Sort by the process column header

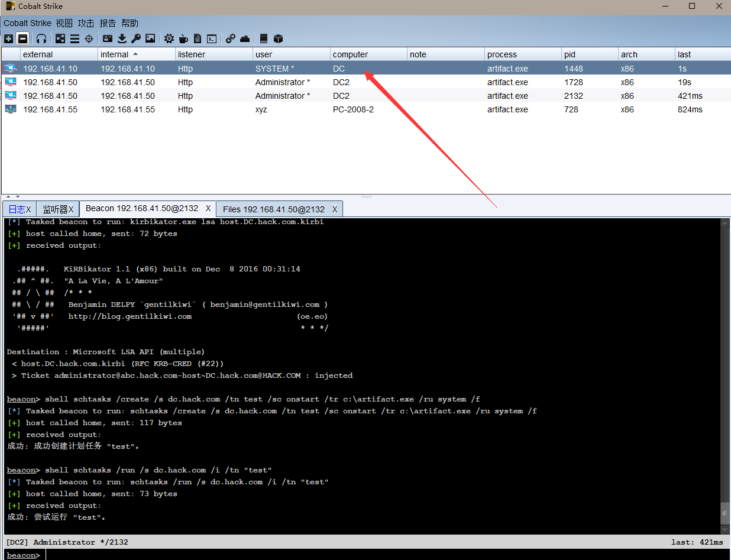pos(523,54)
